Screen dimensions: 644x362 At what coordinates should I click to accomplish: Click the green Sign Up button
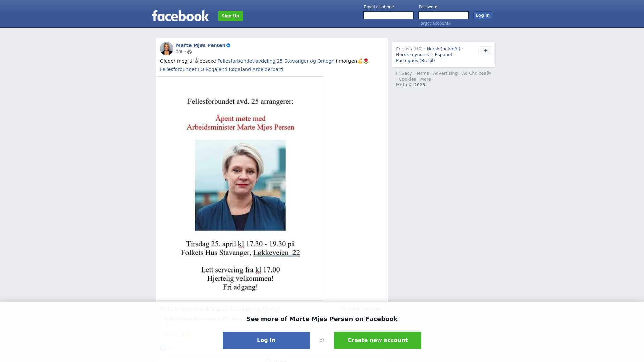pos(230,16)
